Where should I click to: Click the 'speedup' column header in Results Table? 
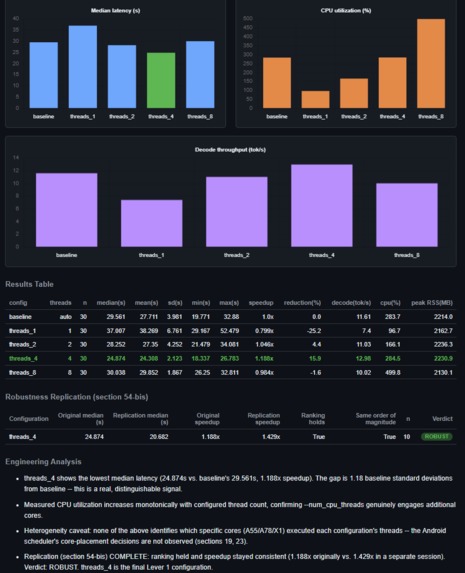(x=261, y=303)
